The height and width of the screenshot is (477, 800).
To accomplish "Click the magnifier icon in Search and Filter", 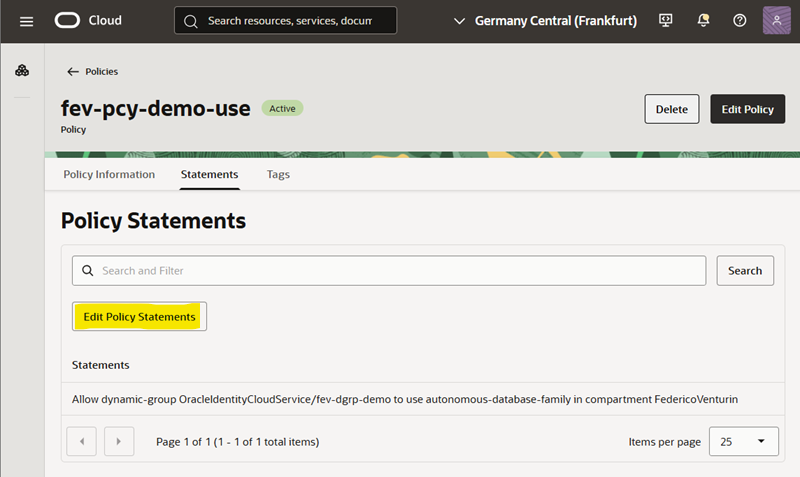I will click(x=88, y=270).
